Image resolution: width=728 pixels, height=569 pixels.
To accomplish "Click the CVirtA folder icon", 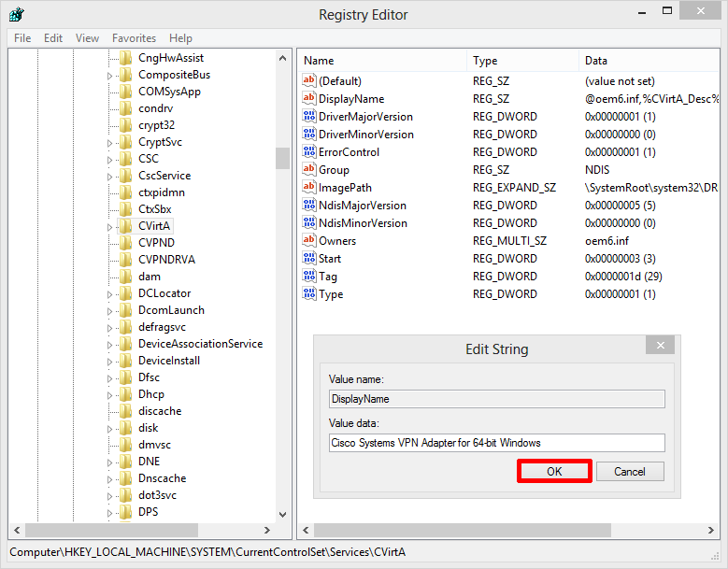I will [x=125, y=226].
